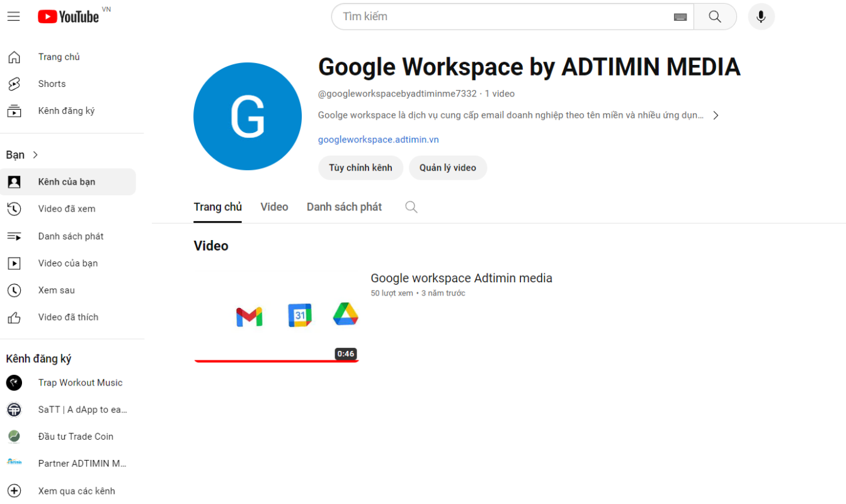Viewport: 846px width, 504px height.
Task: Click the Xem sau label
Action: point(57,290)
